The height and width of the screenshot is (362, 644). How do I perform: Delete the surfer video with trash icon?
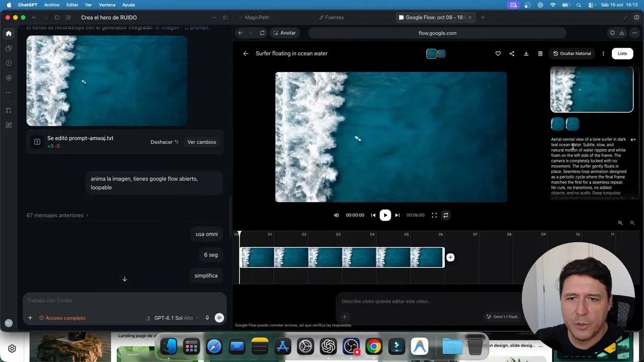pos(540,54)
